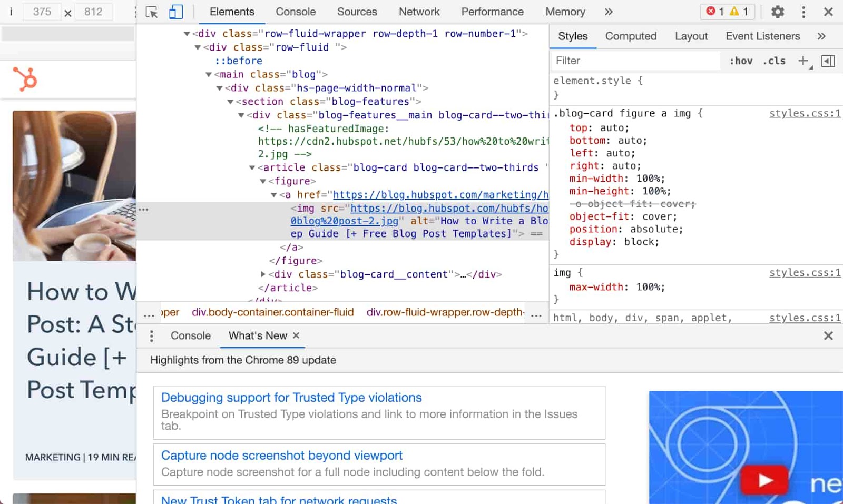
Task: Collapse the row-fluid-wrapper div node
Action: click(x=187, y=34)
